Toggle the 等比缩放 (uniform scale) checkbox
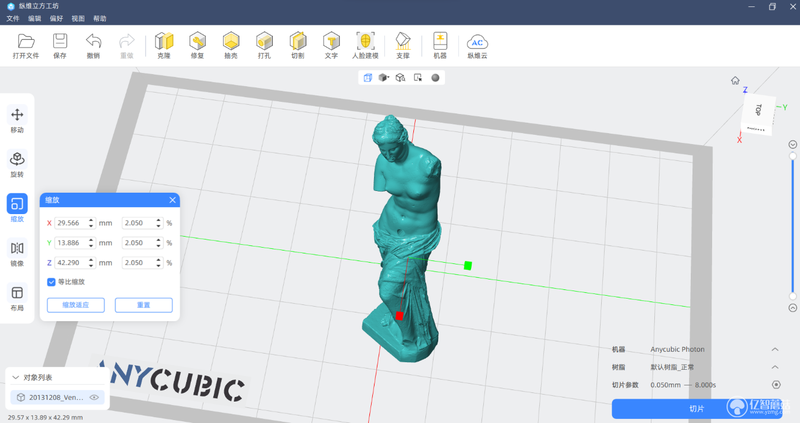The image size is (800, 423). (x=52, y=282)
